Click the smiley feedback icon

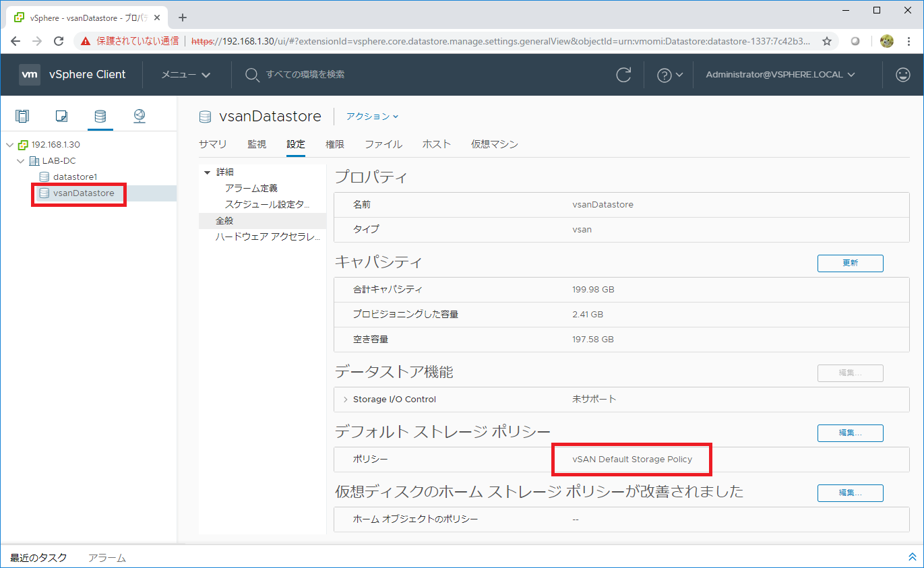903,75
